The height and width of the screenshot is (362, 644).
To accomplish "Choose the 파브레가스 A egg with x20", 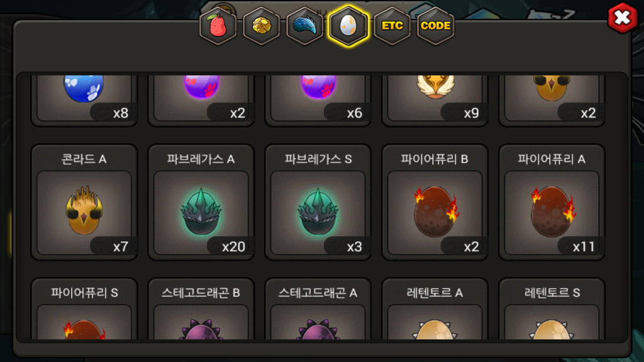I will tap(201, 202).
